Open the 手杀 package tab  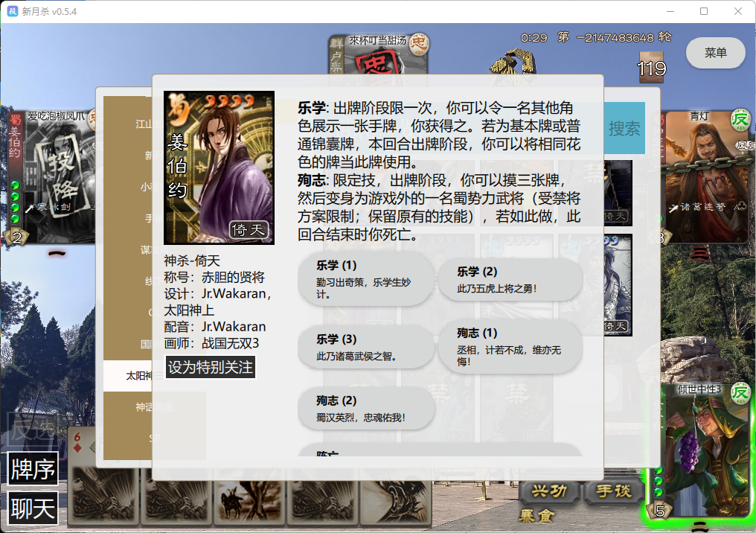(128, 219)
